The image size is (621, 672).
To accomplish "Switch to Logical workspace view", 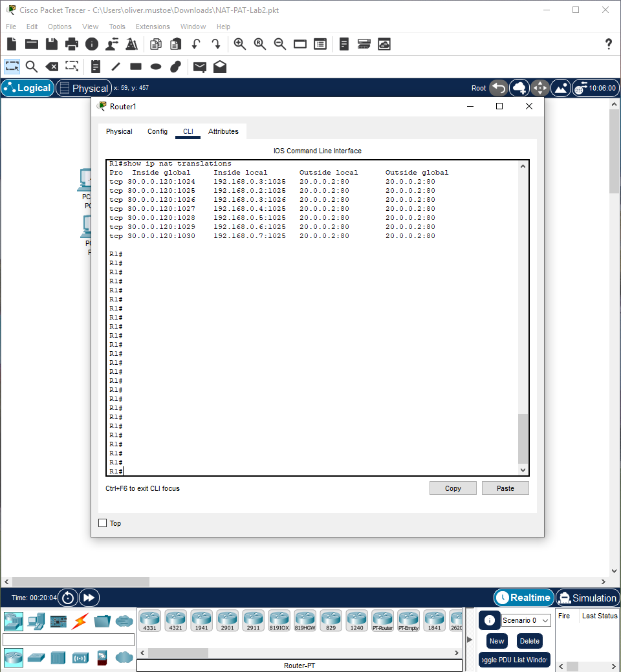I will tap(28, 88).
